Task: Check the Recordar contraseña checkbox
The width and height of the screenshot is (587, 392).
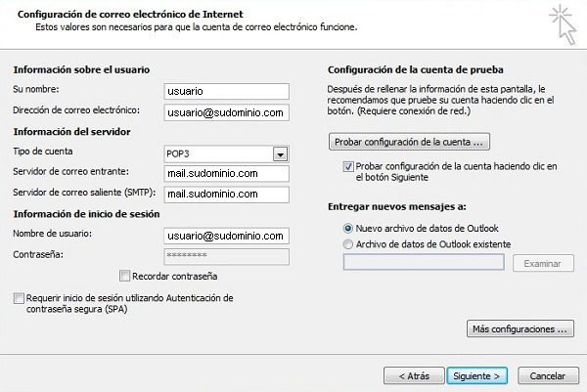Action: tap(124, 276)
